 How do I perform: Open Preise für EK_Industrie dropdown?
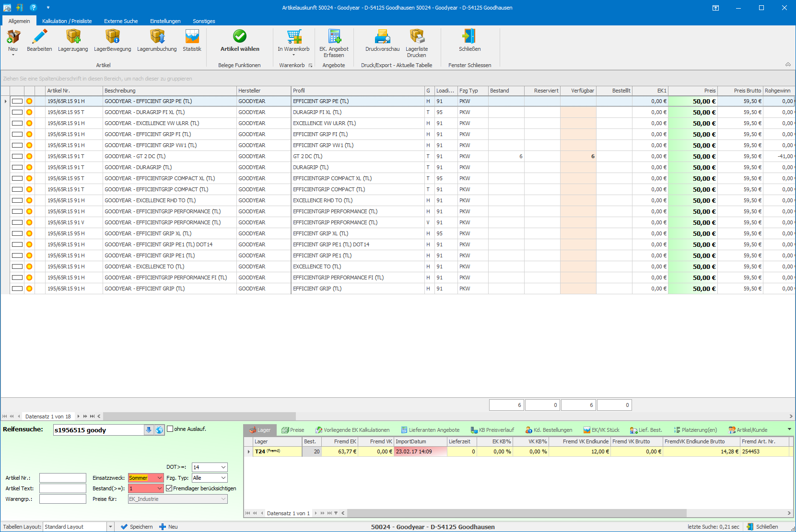(223, 499)
